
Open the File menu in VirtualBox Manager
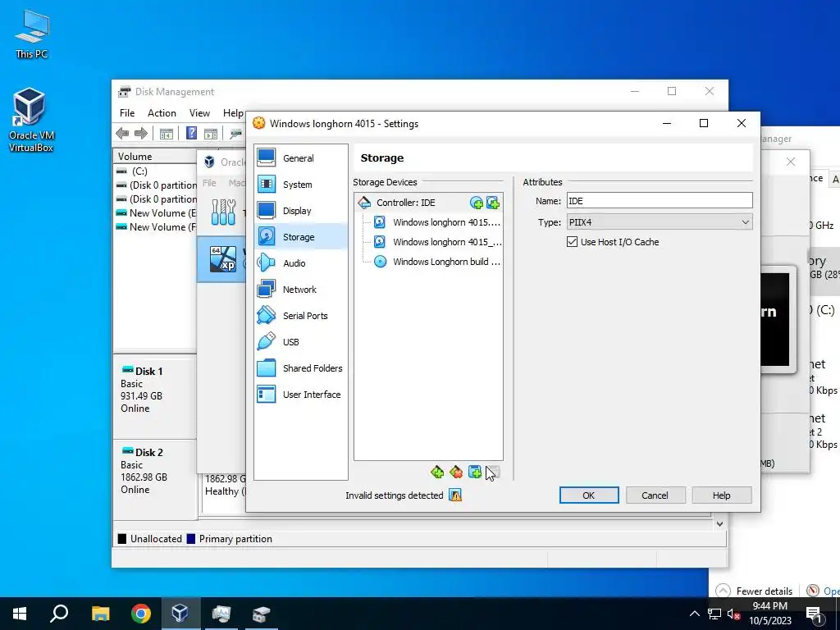tap(209, 183)
